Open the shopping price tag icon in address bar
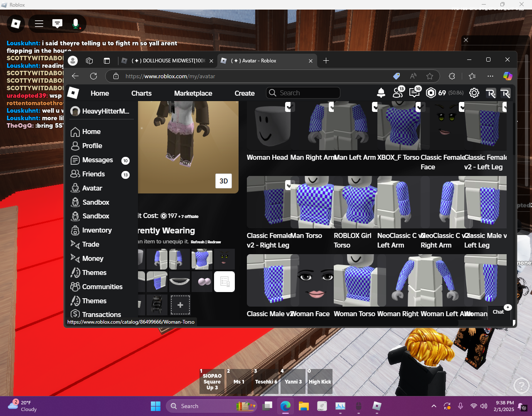This screenshot has width=532, height=416. 397,76
